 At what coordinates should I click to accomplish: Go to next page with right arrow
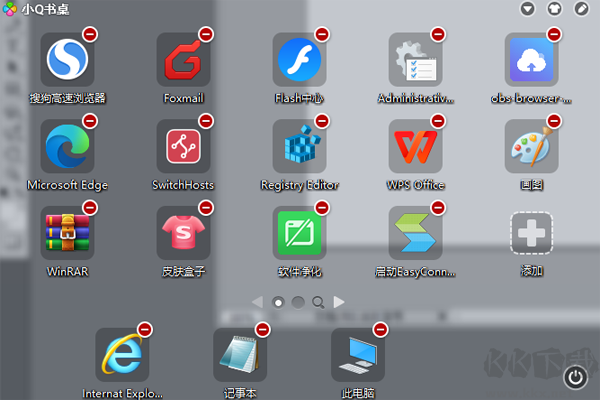tap(339, 302)
